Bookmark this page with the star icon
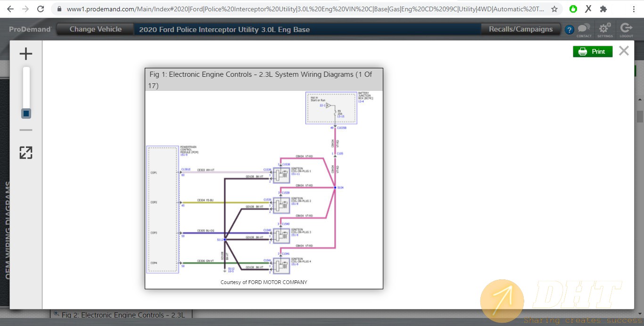This screenshot has height=326, width=644. coord(554,9)
